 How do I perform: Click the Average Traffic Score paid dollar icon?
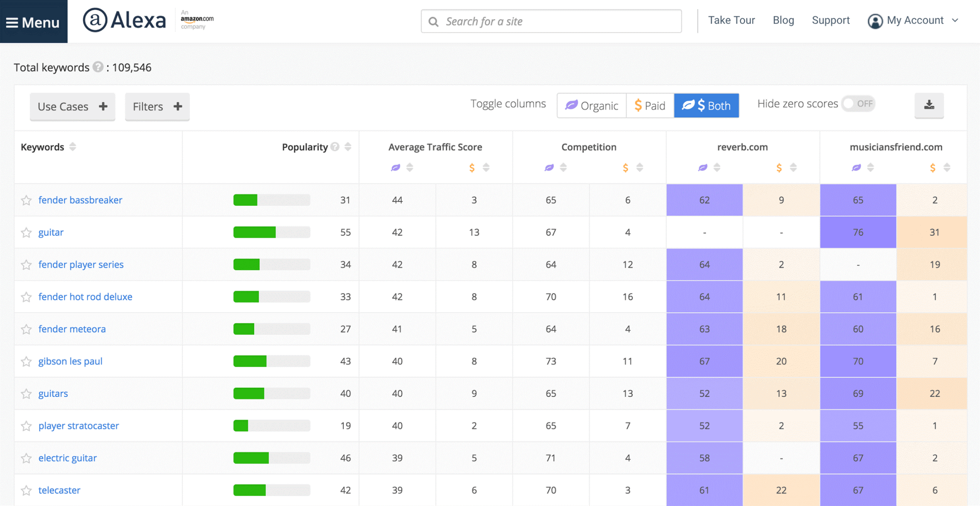[472, 168]
